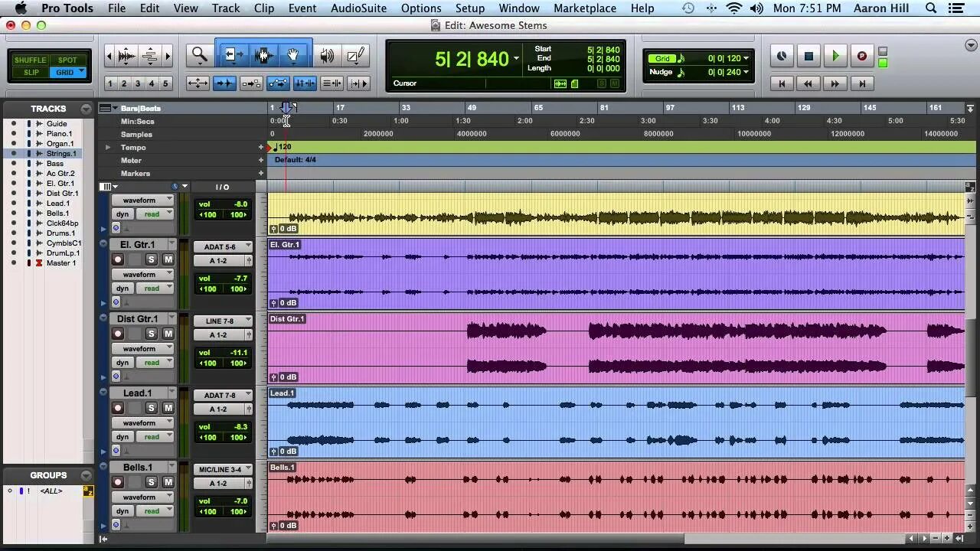Open El. Gtr.1 waveform track view selector
This screenshot has height=551, width=980.
point(143,274)
